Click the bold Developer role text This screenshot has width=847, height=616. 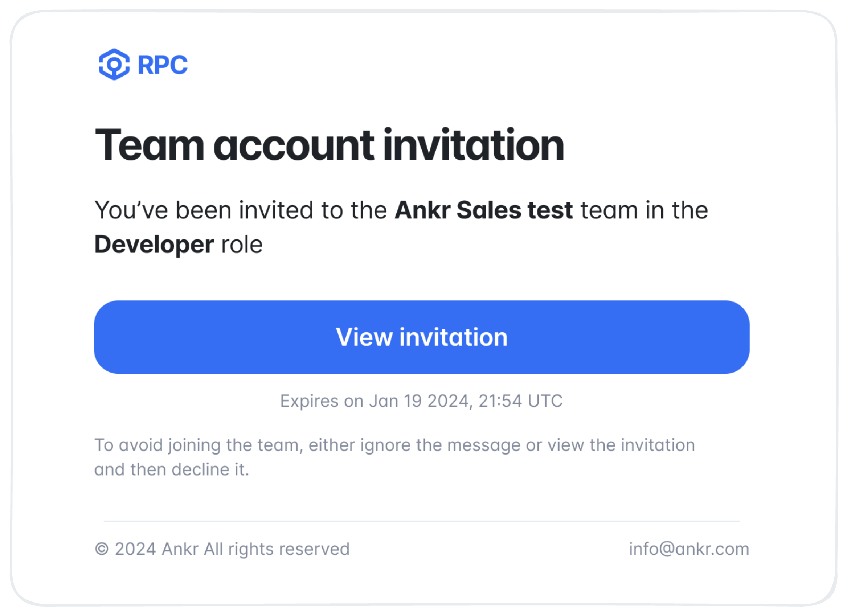pos(154,245)
